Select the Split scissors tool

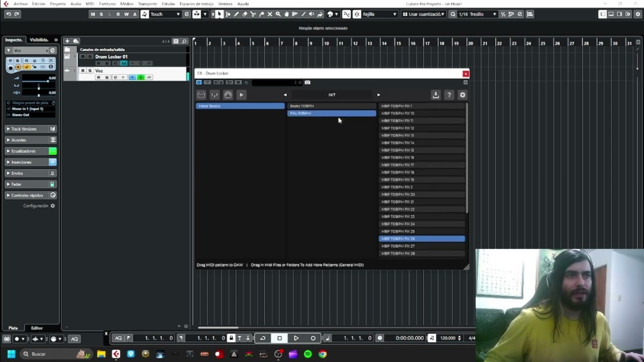253,14
